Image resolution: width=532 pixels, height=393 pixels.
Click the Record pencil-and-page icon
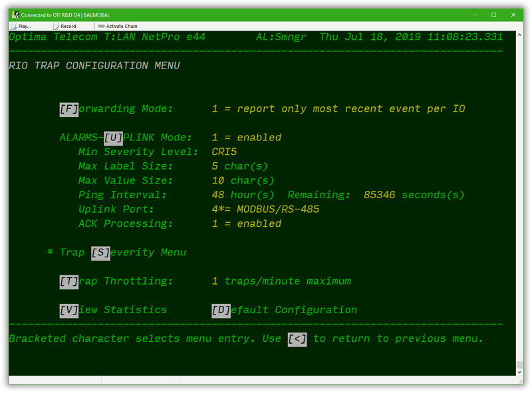(56, 26)
